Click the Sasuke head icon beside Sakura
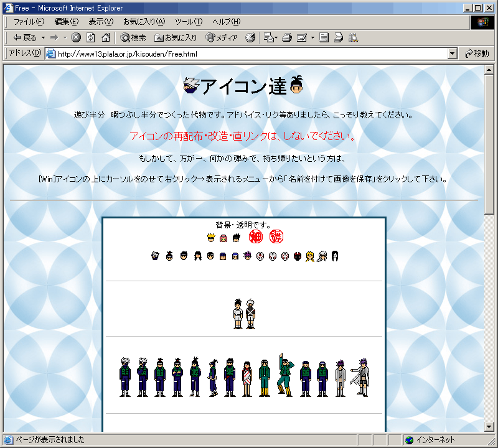This screenshot has height=448, width=498. [237, 238]
